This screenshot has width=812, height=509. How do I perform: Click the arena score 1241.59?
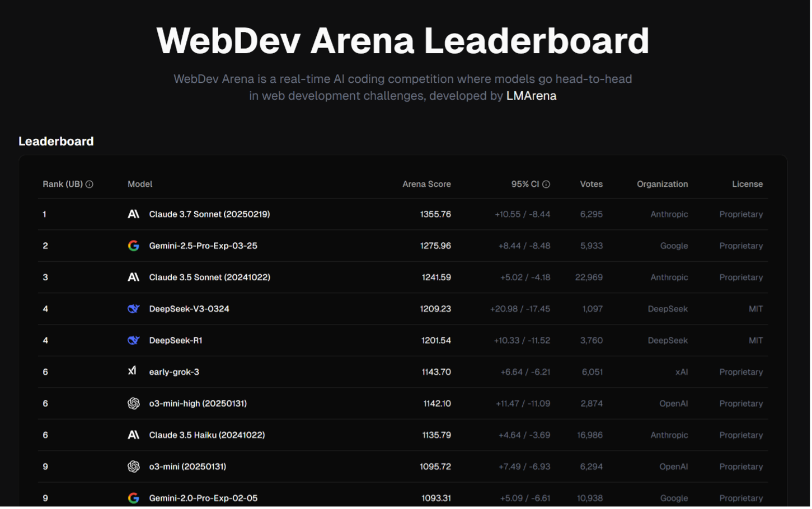click(x=437, y=278)
